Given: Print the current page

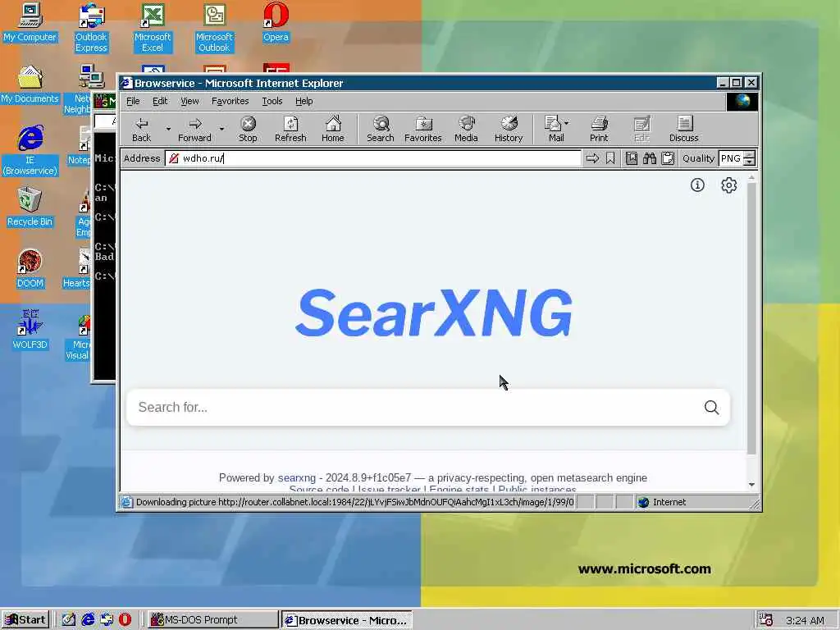Looking at the screenshot, I should point(599,129).
